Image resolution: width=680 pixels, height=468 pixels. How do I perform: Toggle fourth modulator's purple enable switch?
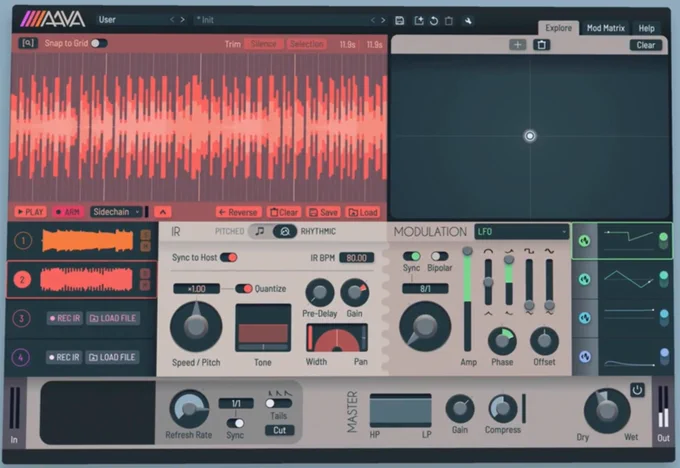664,356
